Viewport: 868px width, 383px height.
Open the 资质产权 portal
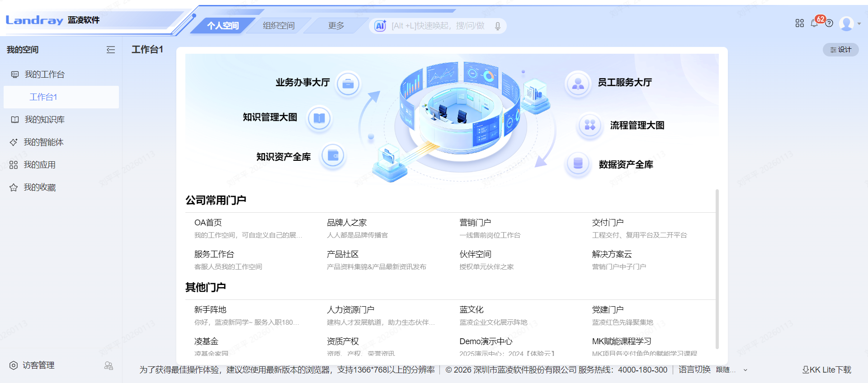(343, 341)
